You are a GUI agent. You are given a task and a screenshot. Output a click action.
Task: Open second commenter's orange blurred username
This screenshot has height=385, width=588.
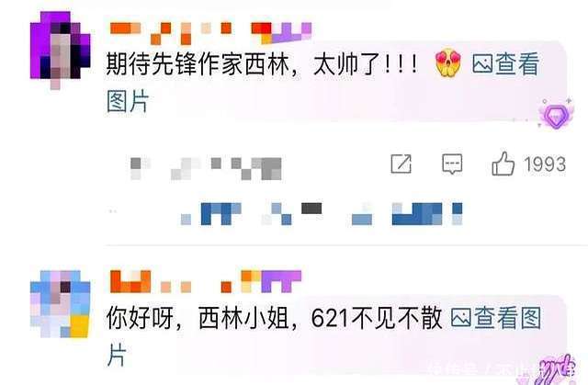click(171, 281)
